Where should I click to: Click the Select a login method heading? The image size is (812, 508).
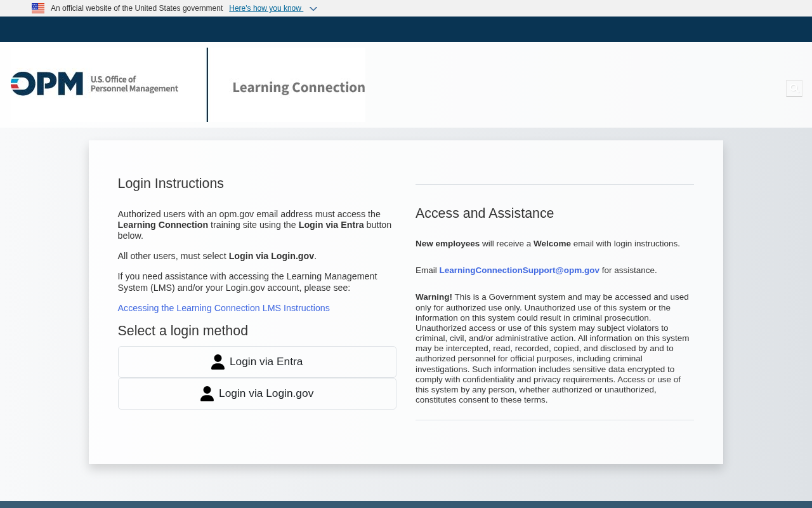coord(183,331)
